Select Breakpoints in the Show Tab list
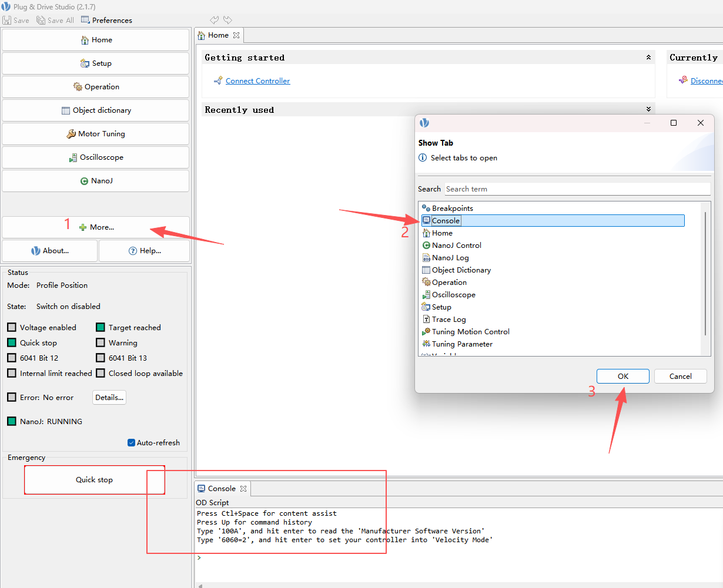Image resolution: width=723 pixels, height=588 pixels. [452, 209]
